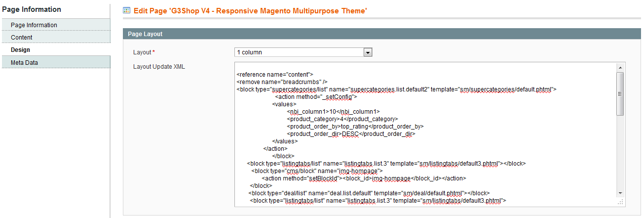Open the Page Information tab
Image resolution: width=644 pixels, height=218 pixels.
(55, 25)
